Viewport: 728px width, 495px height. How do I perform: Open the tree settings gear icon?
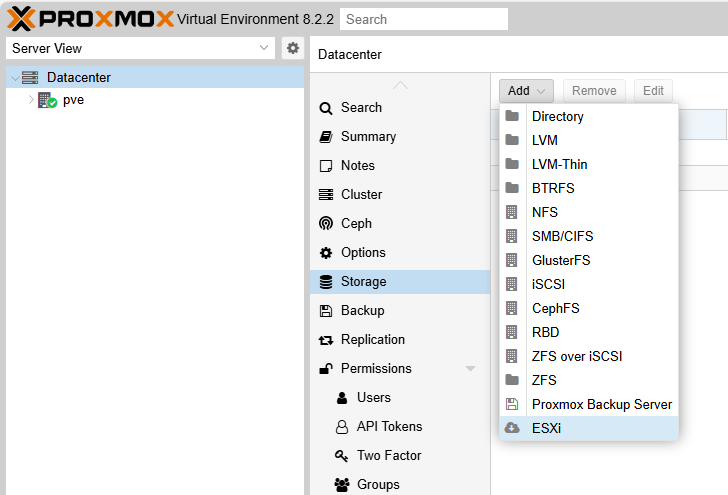(292, 48)
